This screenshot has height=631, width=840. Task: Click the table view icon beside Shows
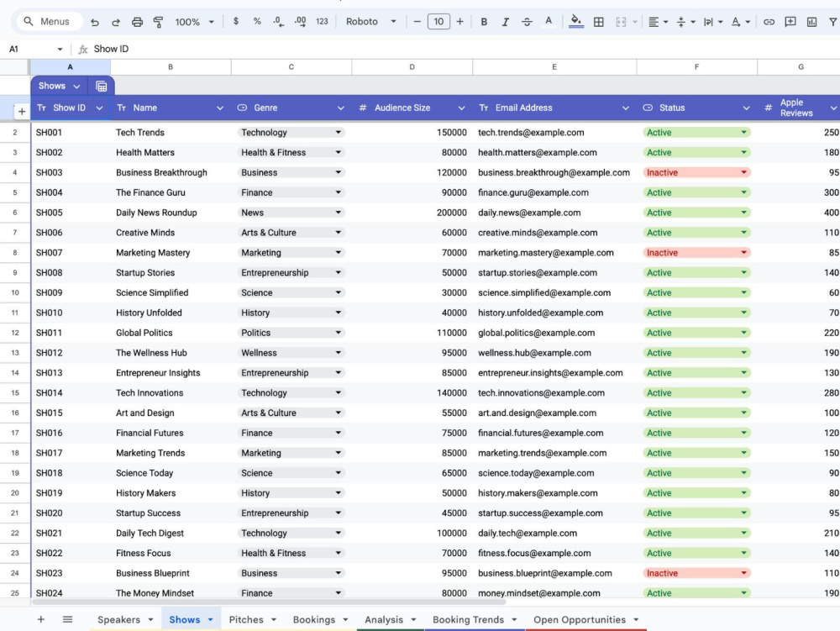[x=102, y=87]
